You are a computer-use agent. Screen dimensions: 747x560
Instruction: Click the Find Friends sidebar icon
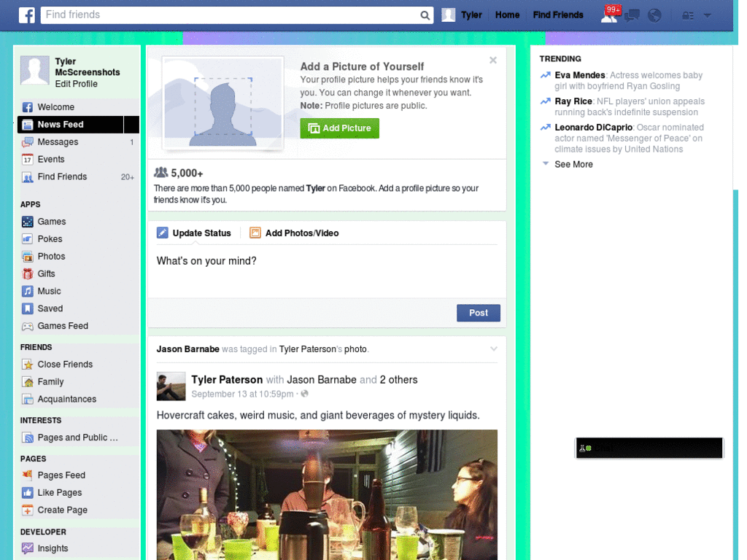point(28,177)
